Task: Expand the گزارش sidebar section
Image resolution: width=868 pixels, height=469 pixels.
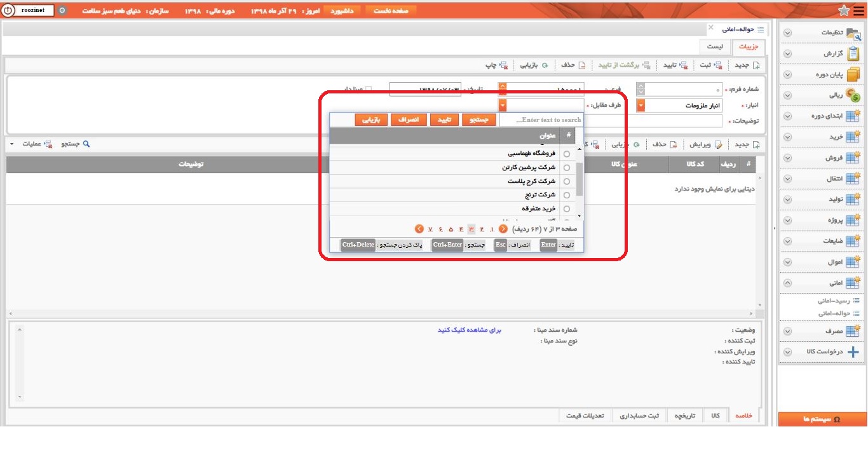Action: click(x=787, y=54)
